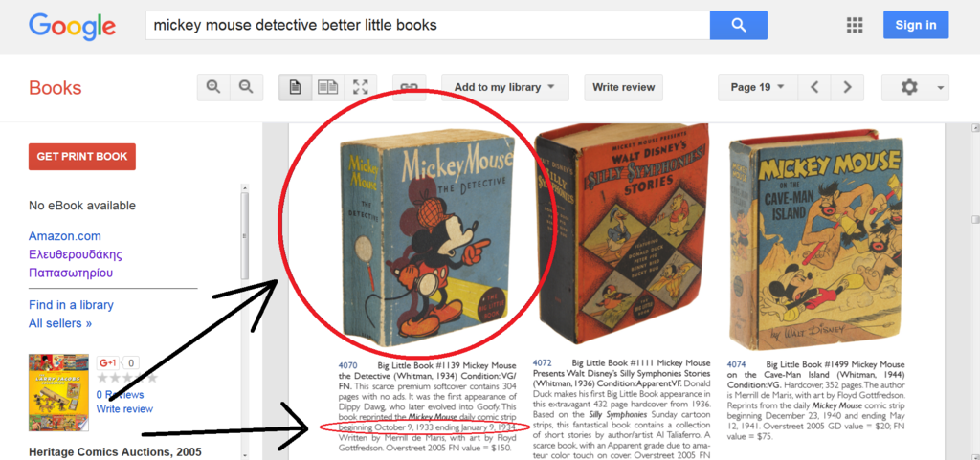Click the blue search magnifier button
Screen dimensions: 980x460
[738, 25]
